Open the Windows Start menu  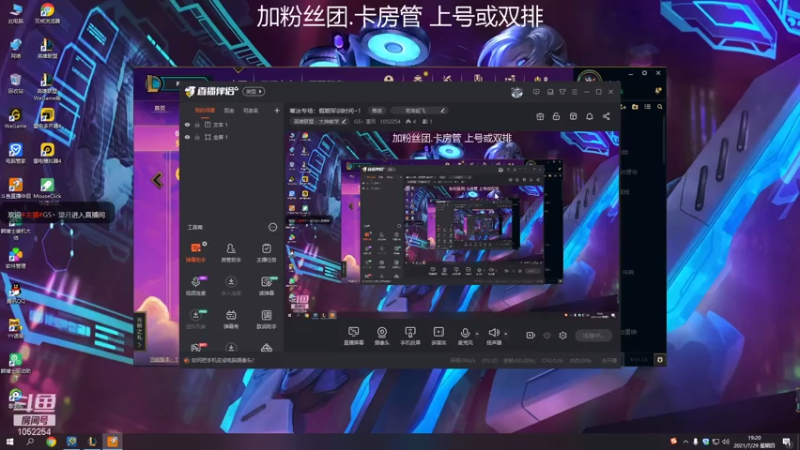tap(10, 441)
